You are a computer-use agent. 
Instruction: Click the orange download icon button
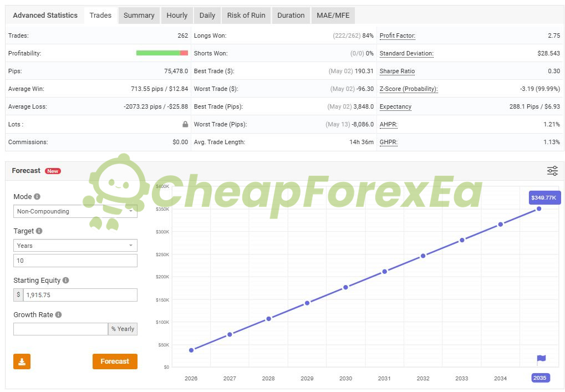(22, 362)
